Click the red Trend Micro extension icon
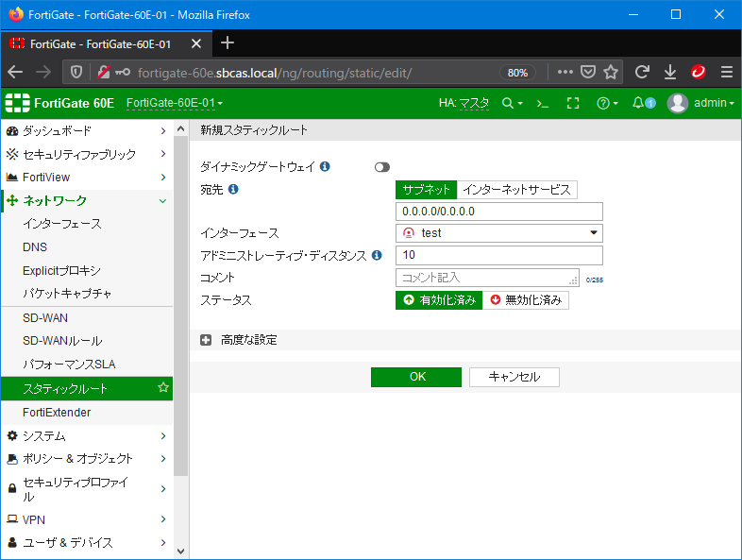 699,73
